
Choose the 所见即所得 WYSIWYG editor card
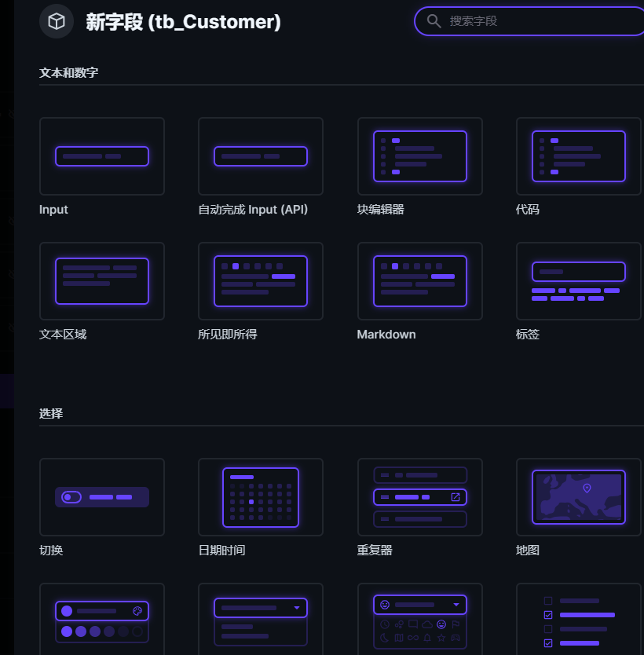coord(261,281)
